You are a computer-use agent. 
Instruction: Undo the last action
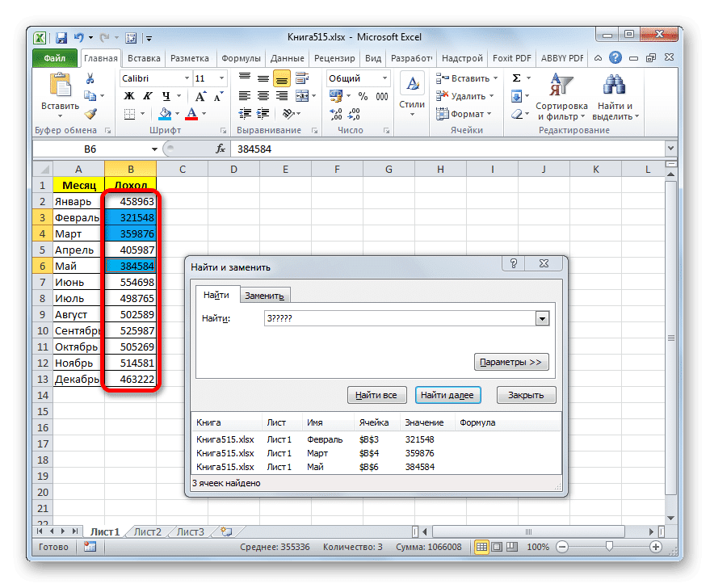[79, 38]
